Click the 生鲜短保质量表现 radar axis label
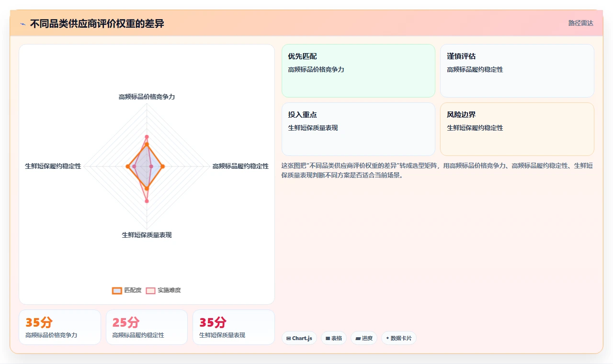The height and width of the screenshot is (364, 613). click(147, 235)
